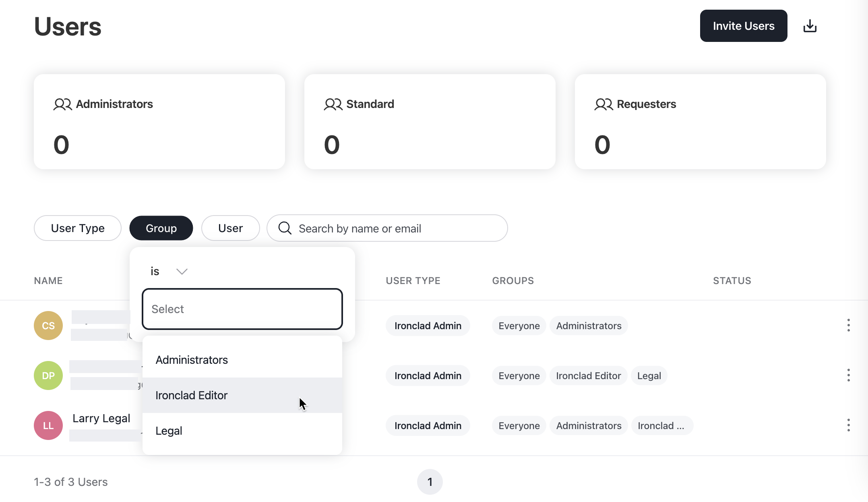Click the Administrators card people icon

tap(62, 104)
